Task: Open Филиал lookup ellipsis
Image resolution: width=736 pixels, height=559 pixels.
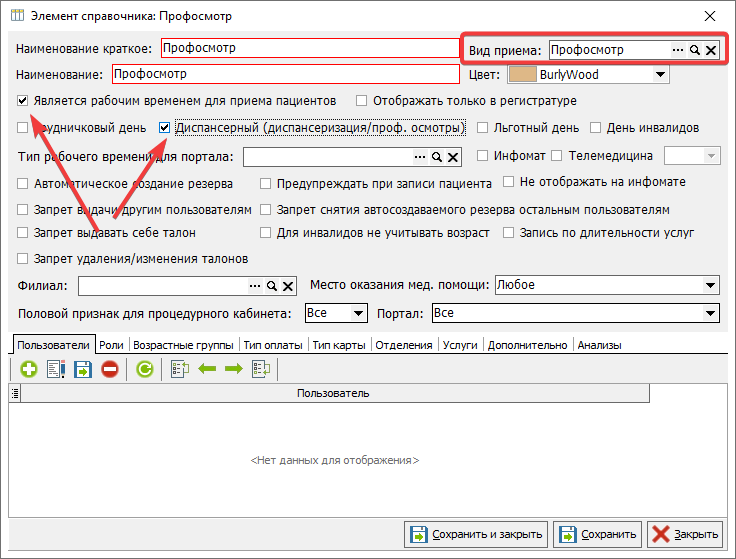Action: [x=255, y=286]
